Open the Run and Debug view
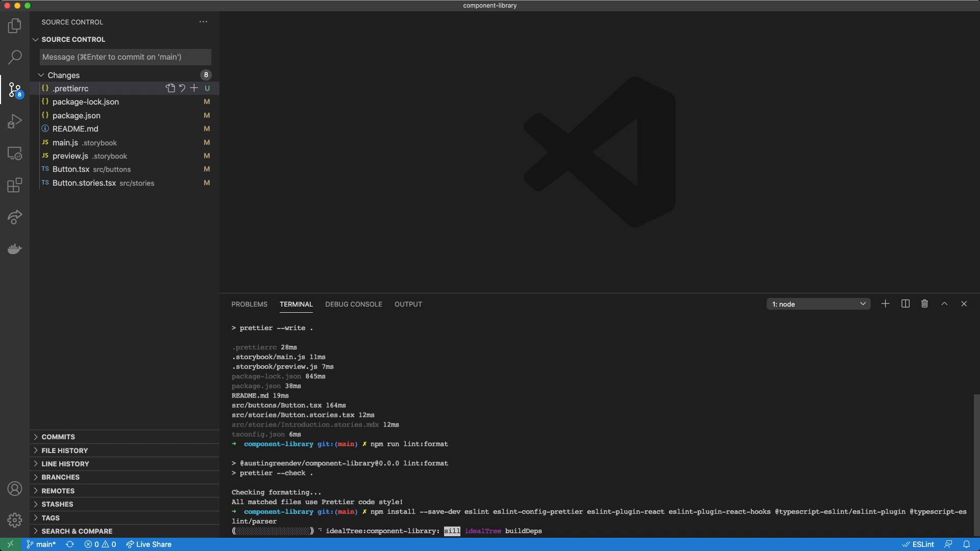980x551 pixels. 15,121
